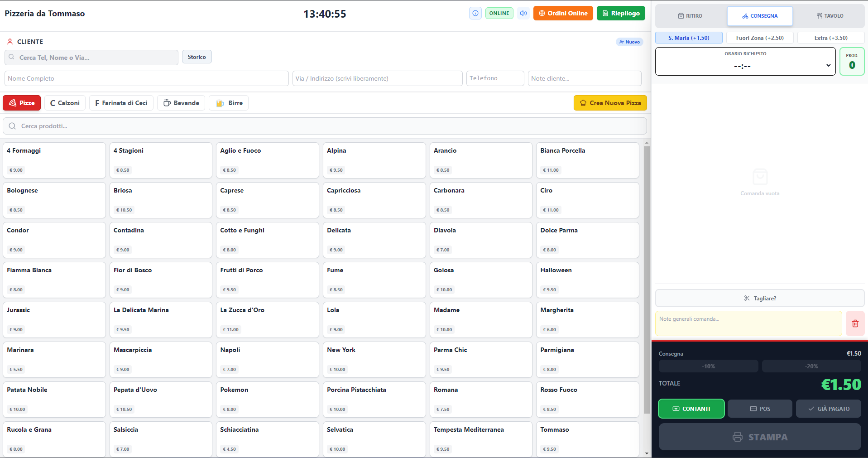868x458 pixels.
Task: Click the Nome Completo input field
Action: (x=147, y=78)
